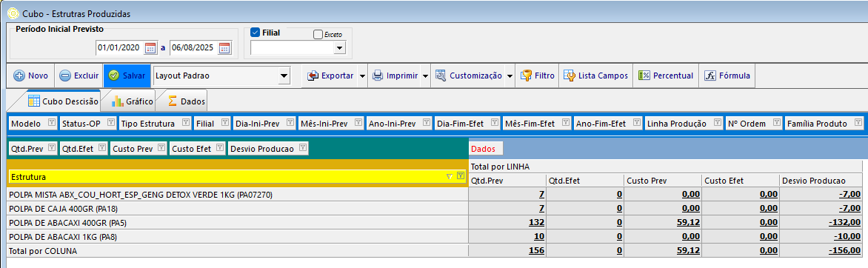
Task: Click the start date field 01/01/2020
Action: [119, 48]
